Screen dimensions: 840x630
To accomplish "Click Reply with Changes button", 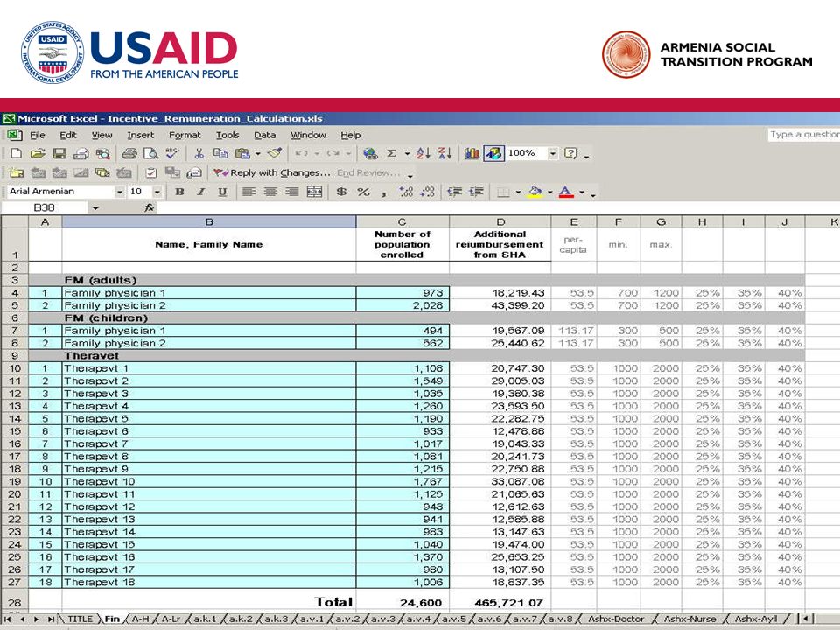I will pos(272,172).
